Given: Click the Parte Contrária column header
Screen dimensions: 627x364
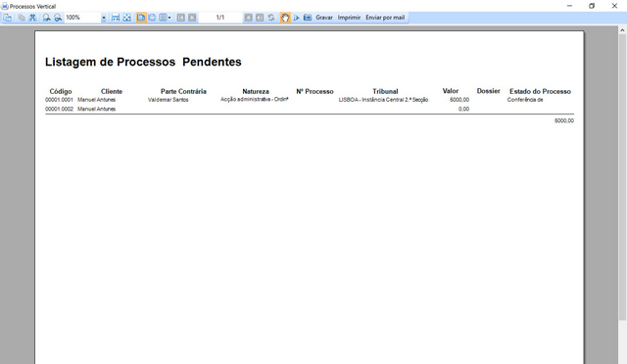Looking at the screenshot, I should pos(183,92).
